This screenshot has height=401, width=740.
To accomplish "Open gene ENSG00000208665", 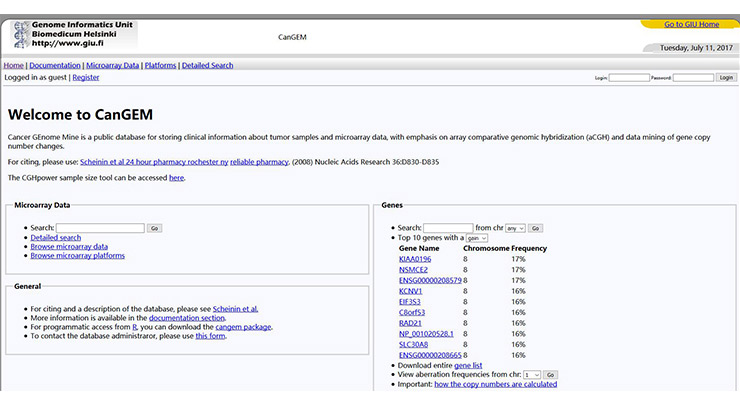I will click(x=430, y=355).
